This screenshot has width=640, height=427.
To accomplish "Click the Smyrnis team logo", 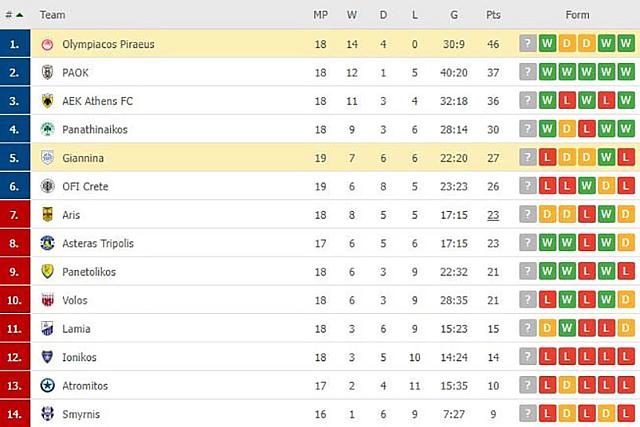I will click(x=47, y=414).
